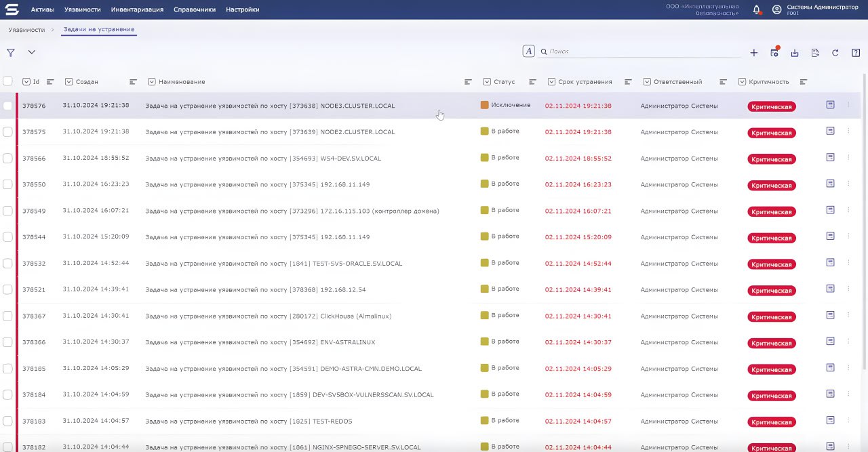Open the task for host NODE2.CLUSTER.LOCAL
Viewport: 868px width, 452px height.
coord(270,132)
